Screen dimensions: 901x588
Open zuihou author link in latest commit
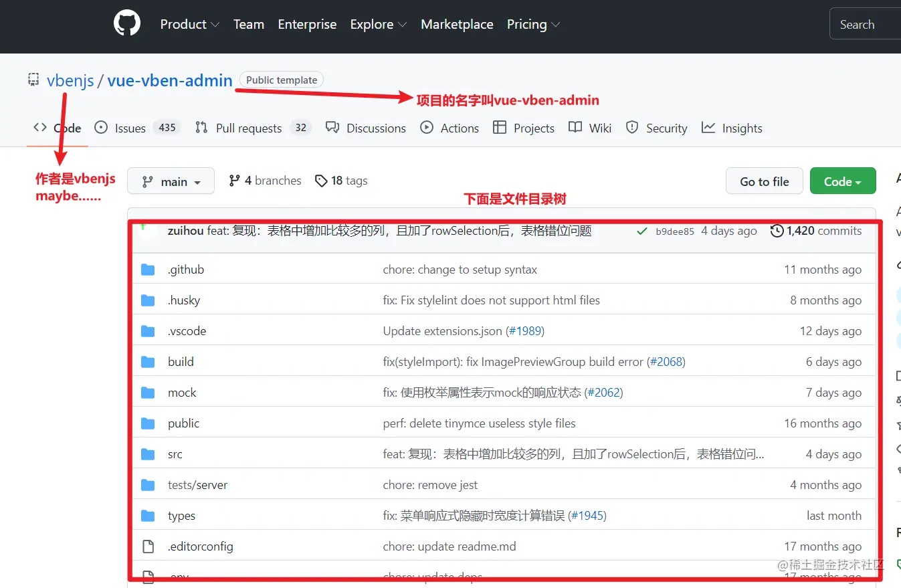coord(186,231)
